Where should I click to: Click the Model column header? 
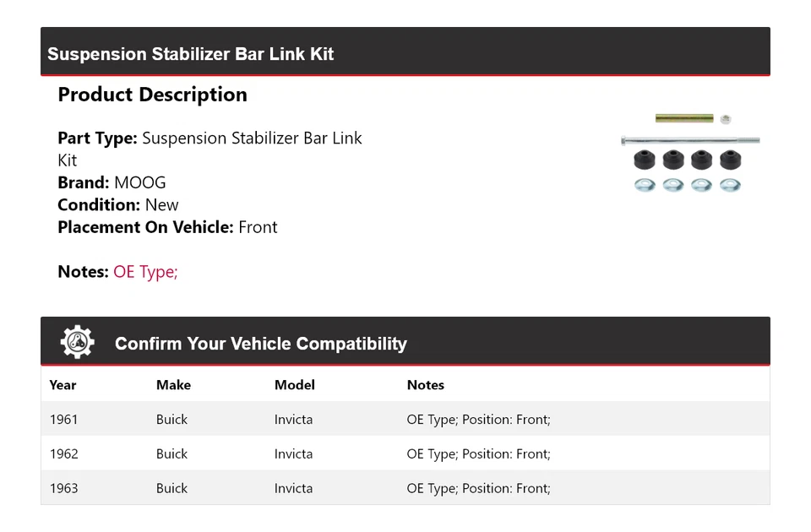click(294, 385)
